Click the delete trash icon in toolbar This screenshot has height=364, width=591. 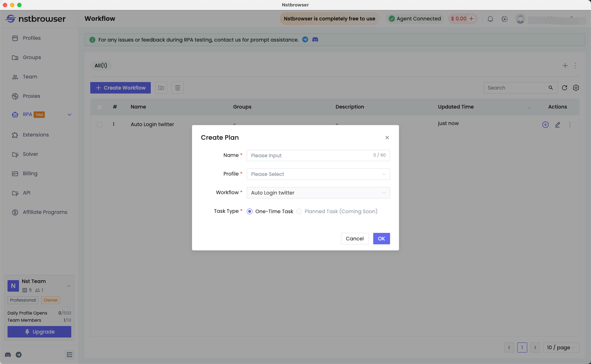(x=178, y=88)
